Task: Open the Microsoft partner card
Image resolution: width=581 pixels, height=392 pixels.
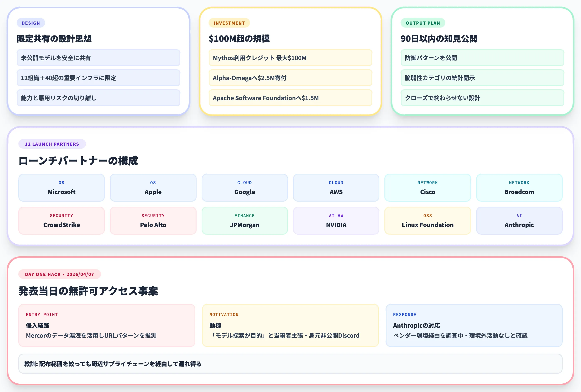Action: coord(62,187)
